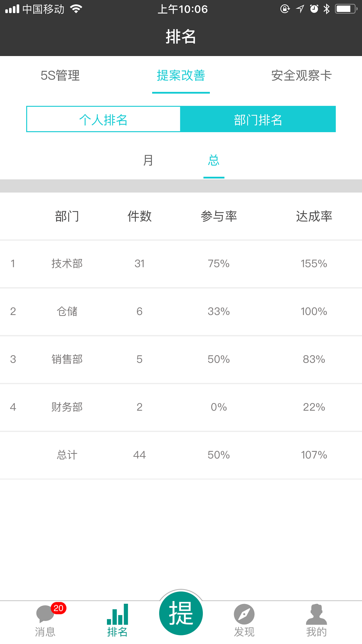Select the 提案改善 tab
The image size is (362, 644).
(181, 75)
